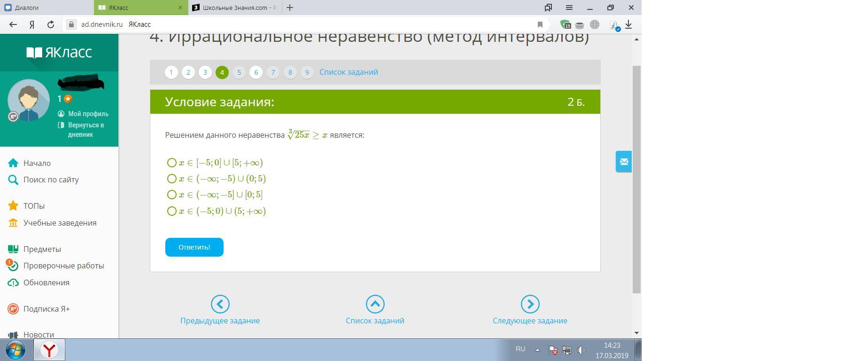Click the tab manager icon in title bar
868x361 pixels.
pyautogui.click(x=548, y=8)
